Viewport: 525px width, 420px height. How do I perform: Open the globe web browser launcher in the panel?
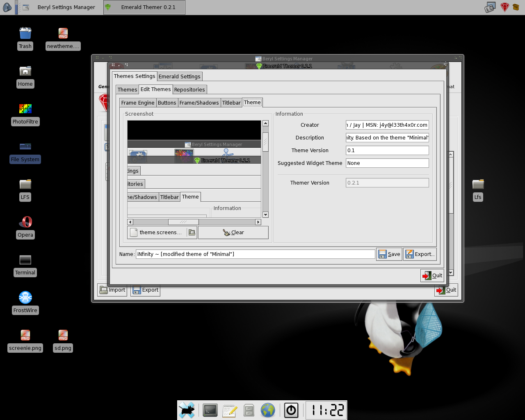268,410
